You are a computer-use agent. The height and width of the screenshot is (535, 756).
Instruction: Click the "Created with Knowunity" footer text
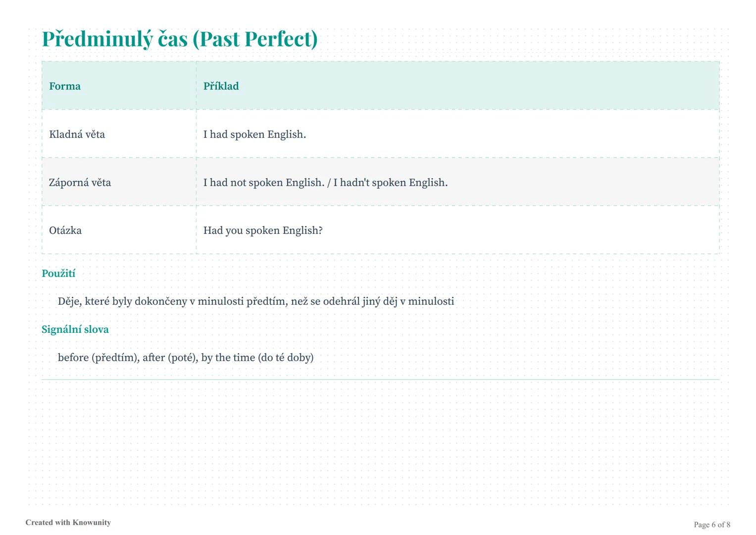point(68,523)
